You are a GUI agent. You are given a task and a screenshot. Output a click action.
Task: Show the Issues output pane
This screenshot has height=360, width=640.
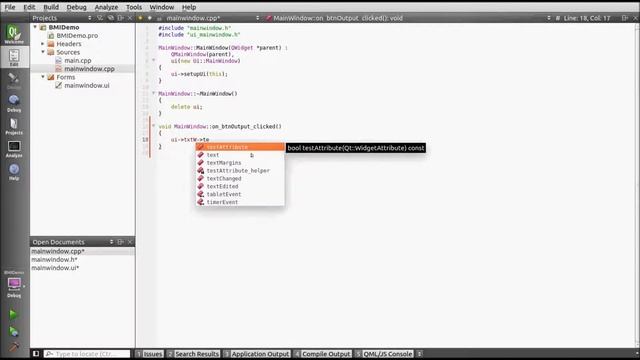[149, 354]
